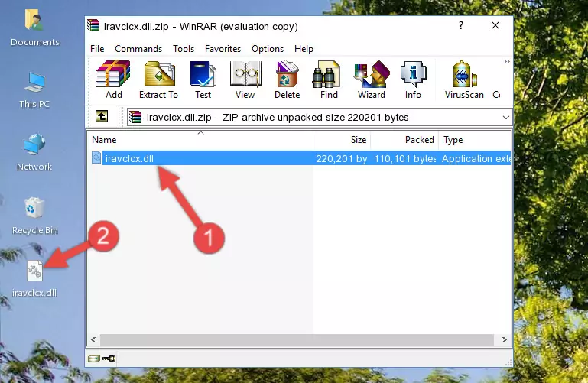Click the horizontal scrollbar thumb
The height and width of the screenshot is (383, 588).
click(297, 340)
